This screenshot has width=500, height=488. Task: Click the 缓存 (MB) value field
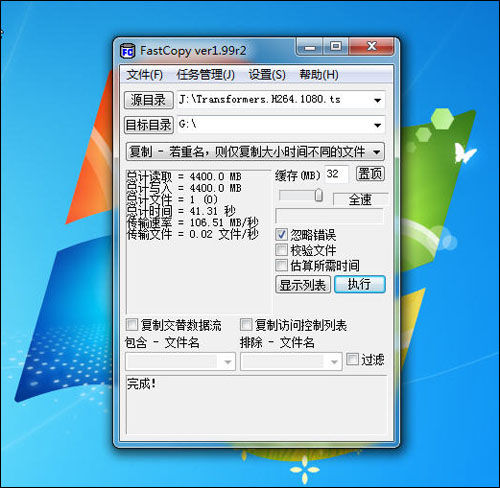point(336,174)
